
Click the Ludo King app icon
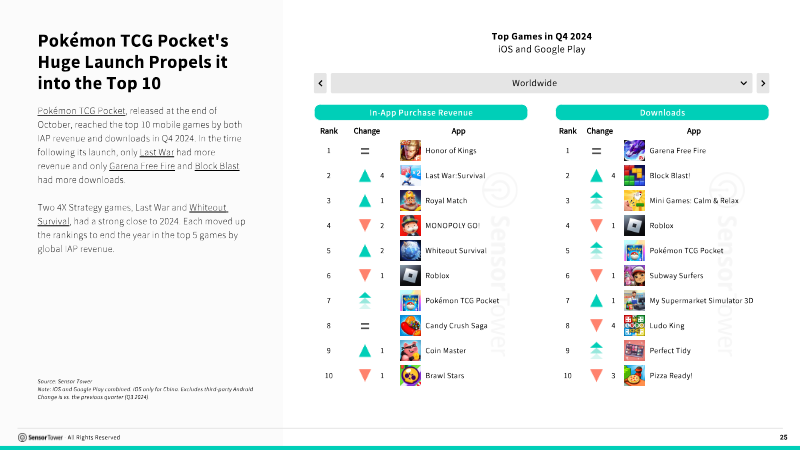point(634,325)
